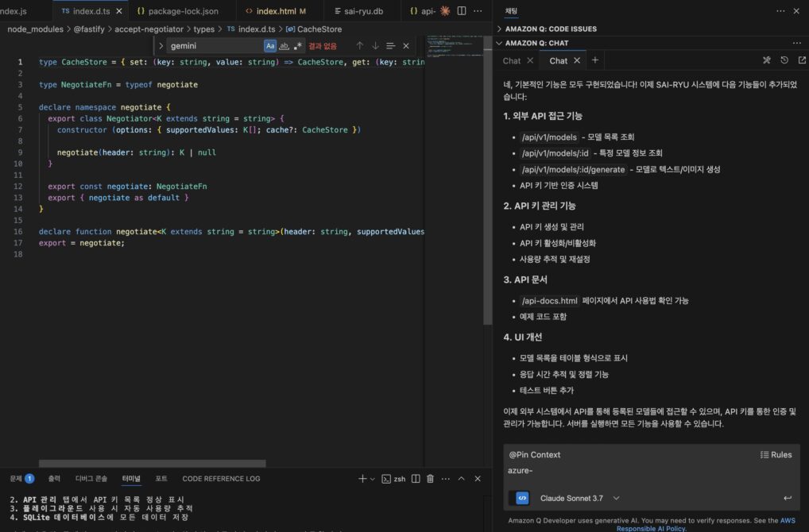Switch to the index.html editor tab

click(276, 11)
